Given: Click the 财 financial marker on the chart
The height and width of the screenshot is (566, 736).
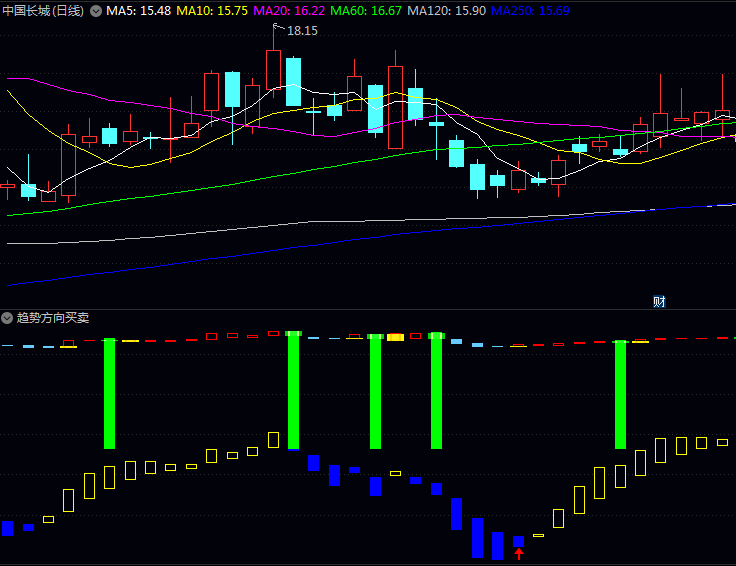Looking at the screenshot, I should pyautogui.click(x=659, y=301).
